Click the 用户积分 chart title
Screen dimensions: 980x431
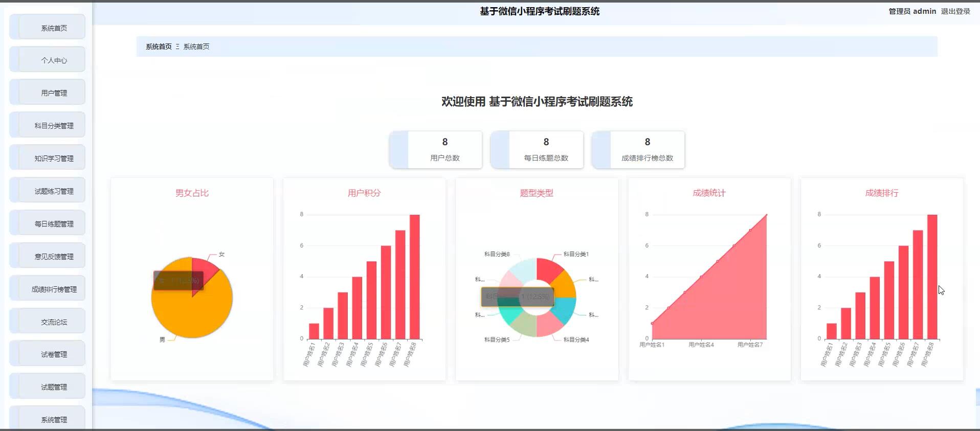click(x=364, y=193)
